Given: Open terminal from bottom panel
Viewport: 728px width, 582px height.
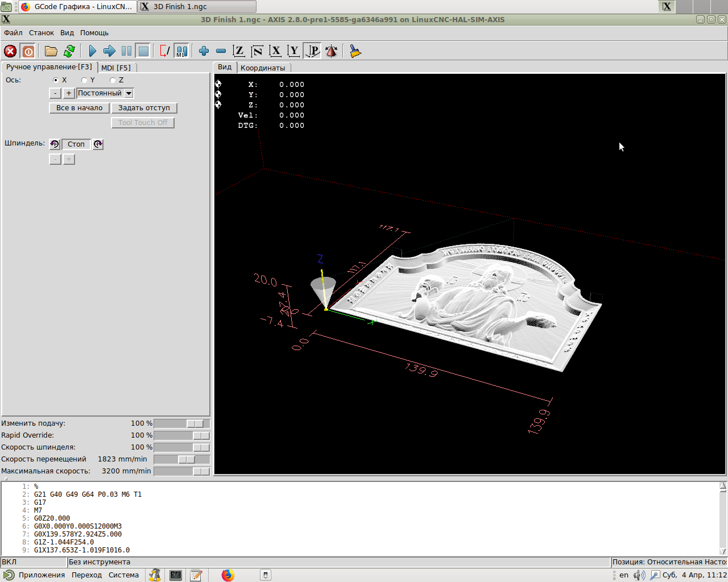Looking at the screenshot, I should tap(176, 575).
